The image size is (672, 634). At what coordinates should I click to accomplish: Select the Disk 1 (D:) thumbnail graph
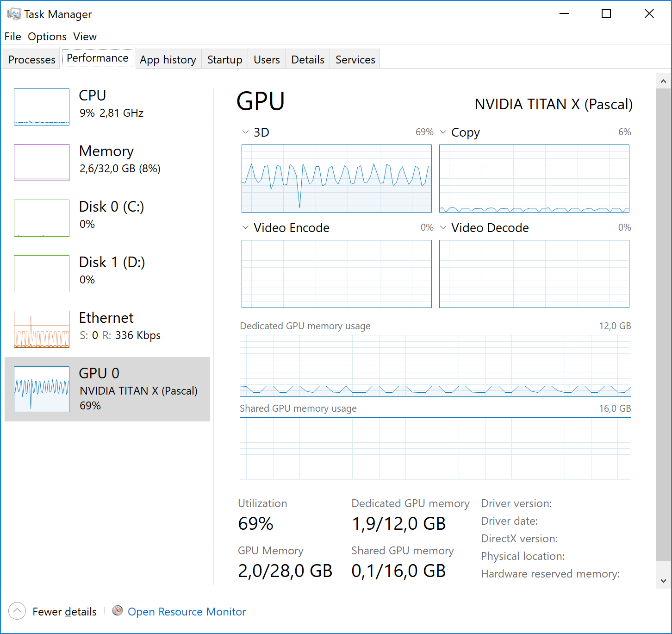(42, 274)
